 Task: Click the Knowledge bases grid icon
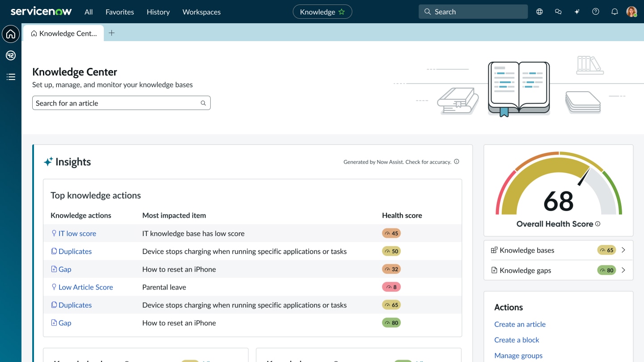coord(494,250)
